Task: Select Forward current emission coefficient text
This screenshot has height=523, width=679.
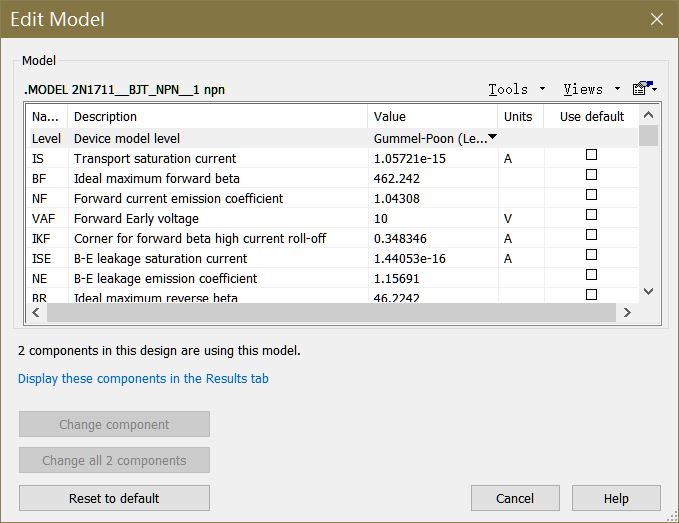Action: click(x=178, y=198)
